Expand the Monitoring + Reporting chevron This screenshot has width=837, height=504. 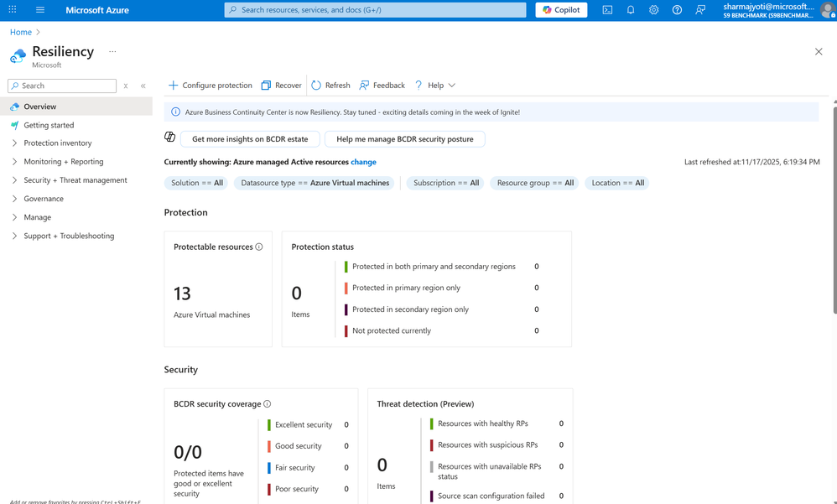point(14,161)
